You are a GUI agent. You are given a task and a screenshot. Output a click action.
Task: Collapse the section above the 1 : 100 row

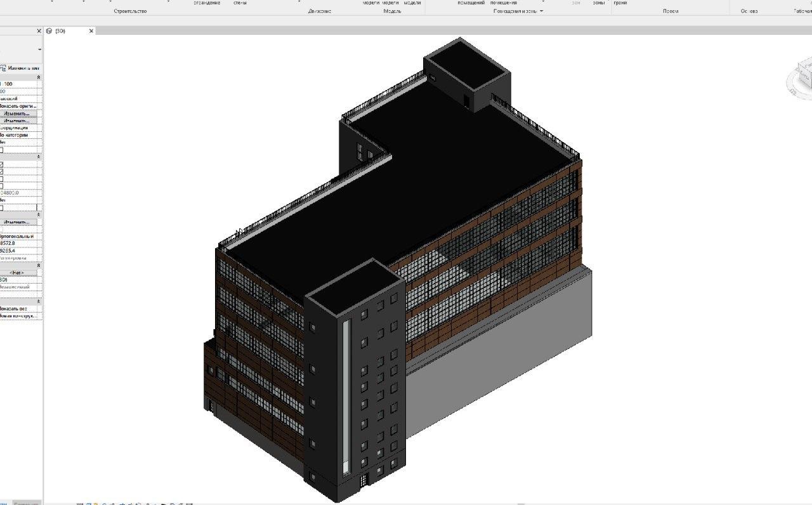[x=39, y=77]
